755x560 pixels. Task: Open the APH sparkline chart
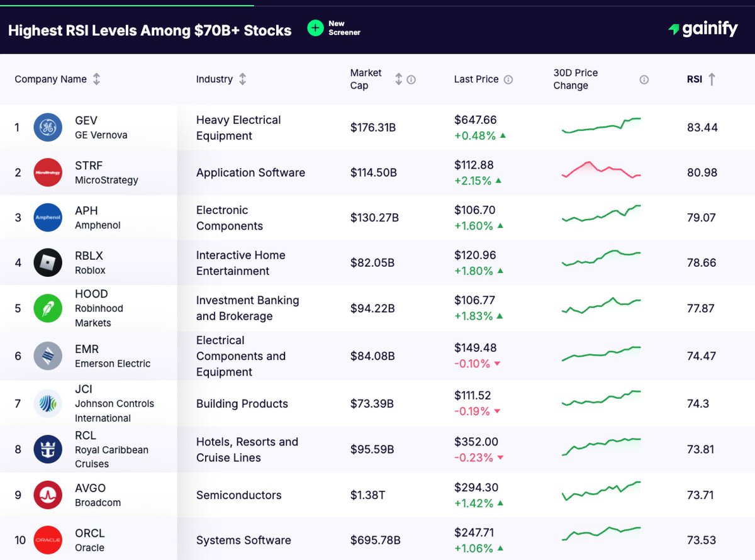(x=601, y=214)
